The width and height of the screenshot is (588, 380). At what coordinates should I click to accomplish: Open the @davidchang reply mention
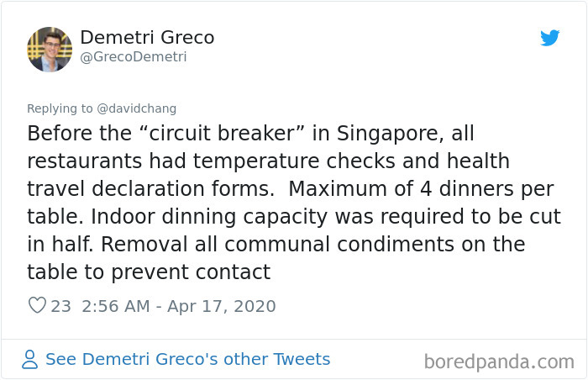pos(136,108)
